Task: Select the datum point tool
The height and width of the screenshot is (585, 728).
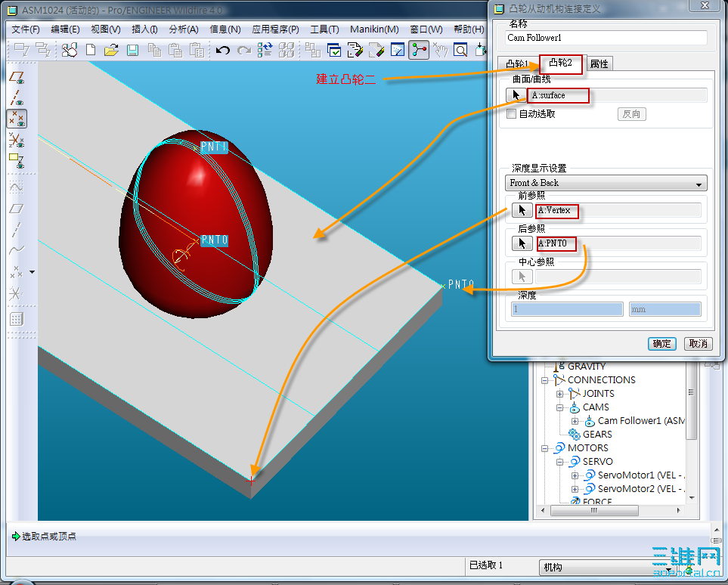Action: 16,272
